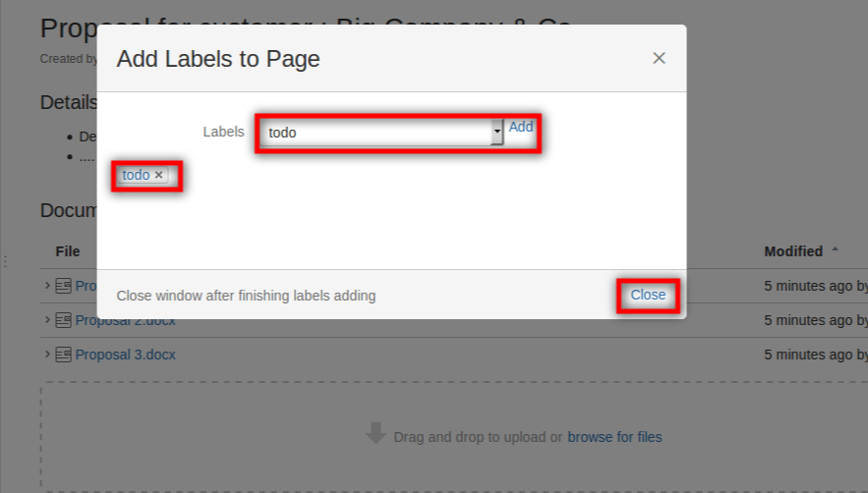Click the todo label tag text
The height and width of the screenshot is (493, 868).
click(x=136, y=175)
